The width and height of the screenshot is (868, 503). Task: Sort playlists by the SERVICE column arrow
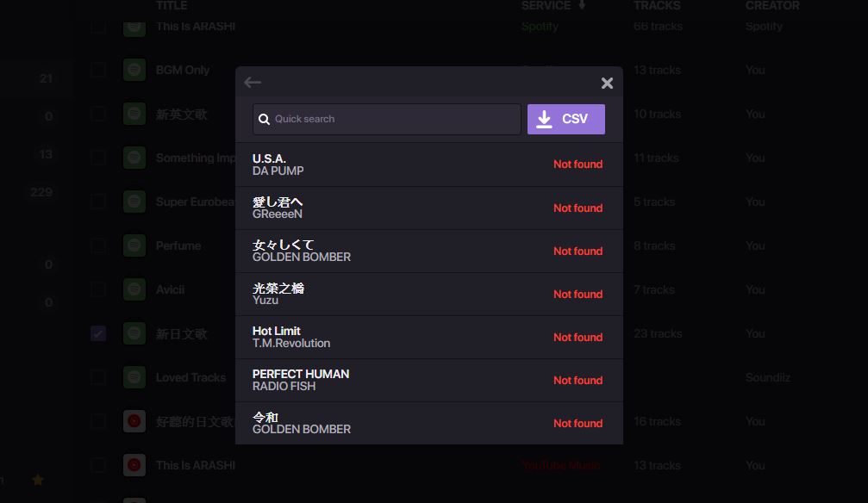pyautogui.click(x=582, y=5)
